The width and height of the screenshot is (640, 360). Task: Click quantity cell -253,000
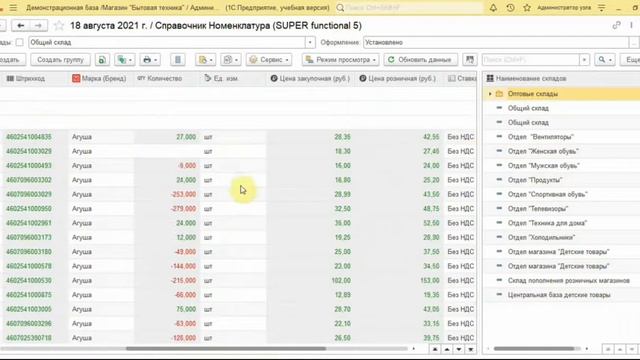click(x=183, y=194)
